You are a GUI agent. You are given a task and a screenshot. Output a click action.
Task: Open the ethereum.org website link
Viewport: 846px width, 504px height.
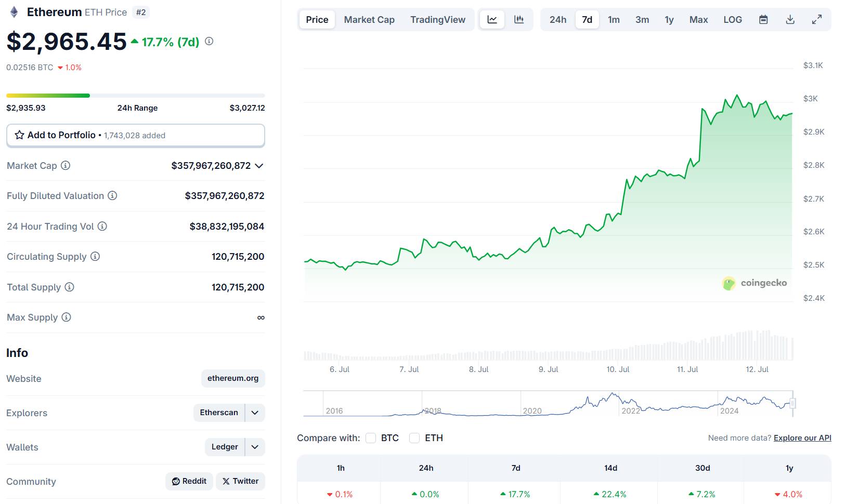(x=233, y=378)
